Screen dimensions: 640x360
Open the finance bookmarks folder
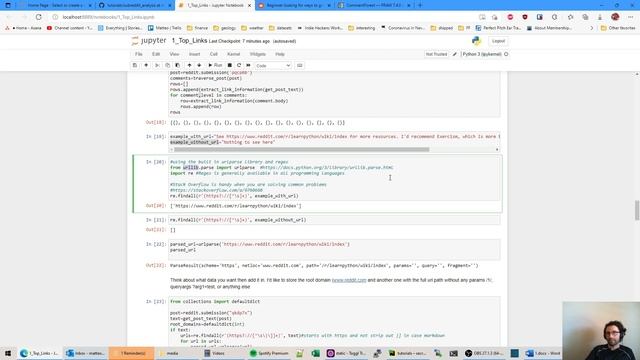(198, 28)
